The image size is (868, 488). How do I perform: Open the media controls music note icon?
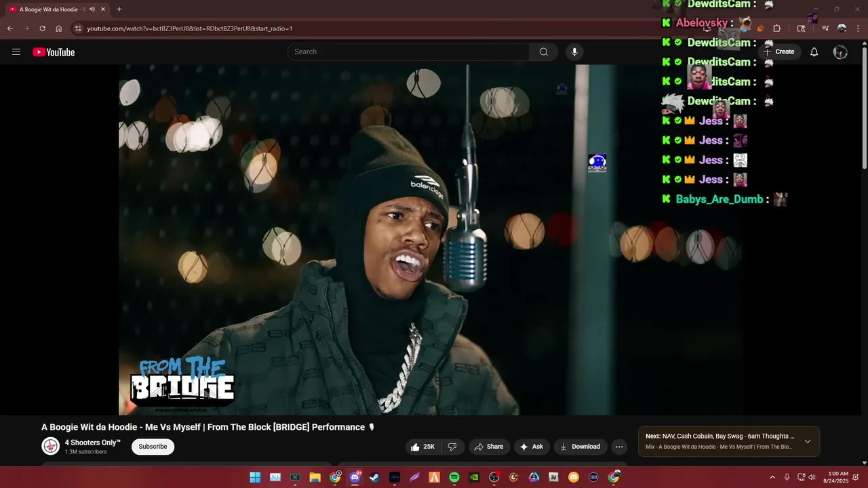pyautogui.click(x=825, y=28)
